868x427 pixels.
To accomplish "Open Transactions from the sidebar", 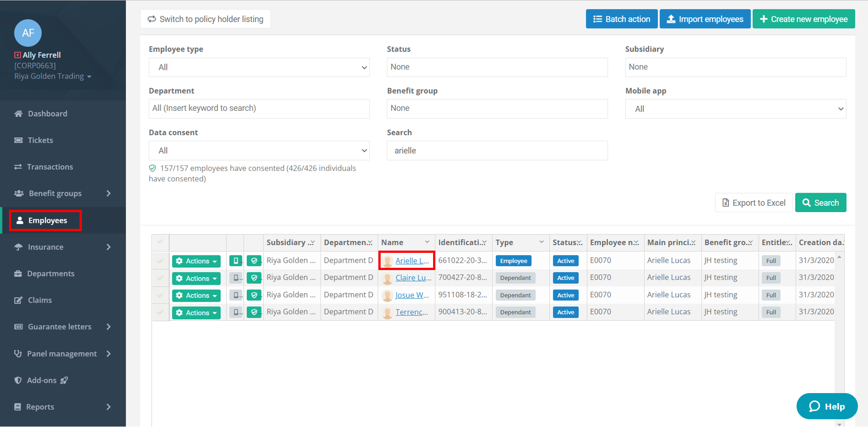I will tap(50, 167).
